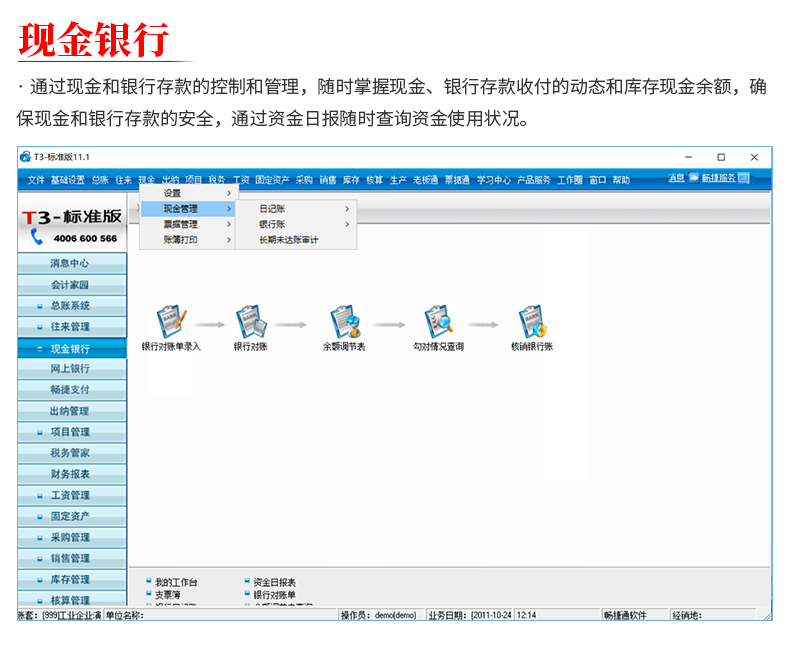Screen dimensions: 790x645
Task: Select 长期未达账审计 menu item
Action: click(x=288, y=240)
